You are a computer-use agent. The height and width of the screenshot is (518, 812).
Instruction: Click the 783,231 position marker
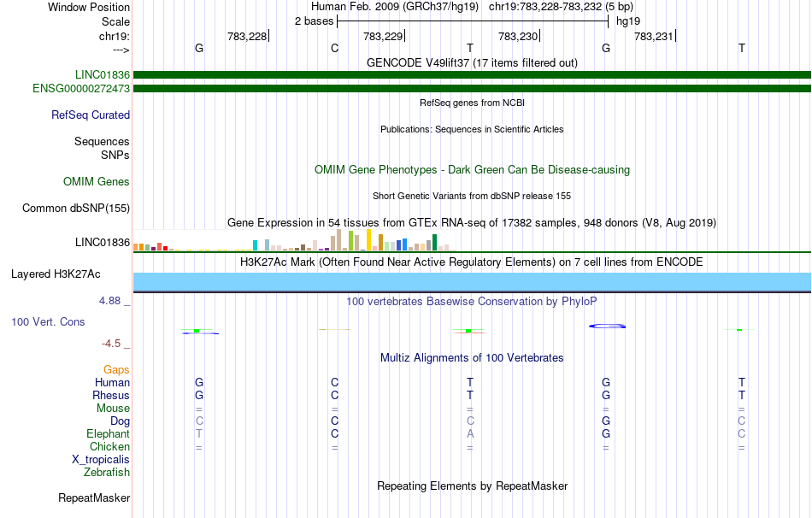pos(655,36)
